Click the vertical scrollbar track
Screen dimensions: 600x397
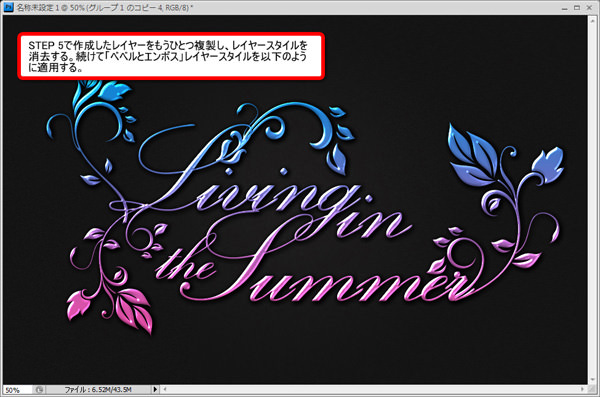pos(593,199)
